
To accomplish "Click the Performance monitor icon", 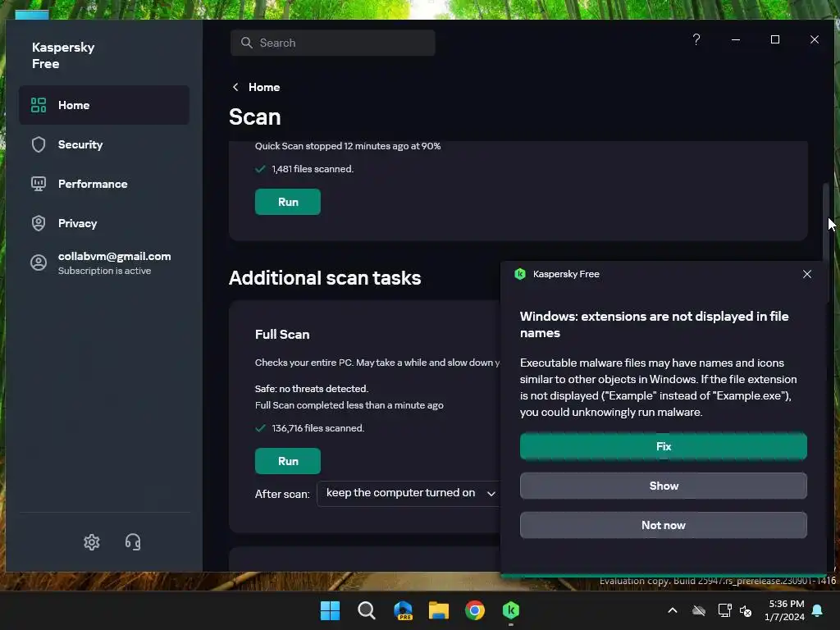I will tap(39, 184).
